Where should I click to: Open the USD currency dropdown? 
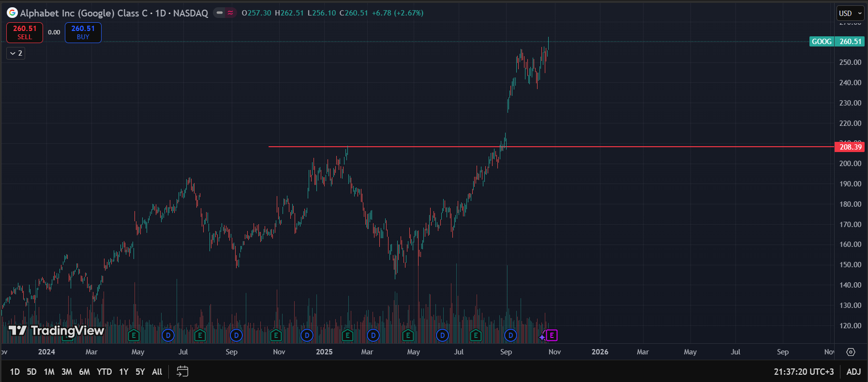tap(850, 13)
